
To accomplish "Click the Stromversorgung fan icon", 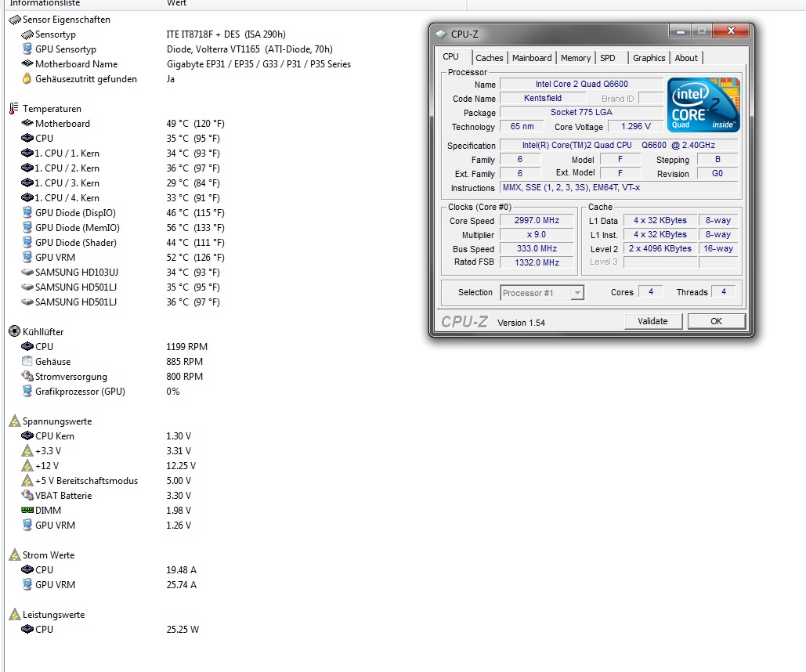I will pos(27,377).
